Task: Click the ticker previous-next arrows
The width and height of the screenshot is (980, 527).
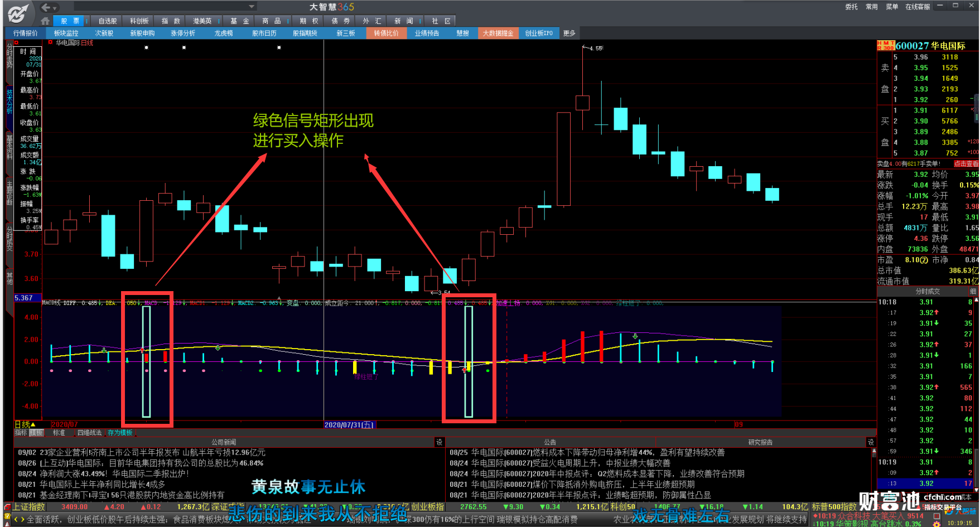Action: [19, 519]
